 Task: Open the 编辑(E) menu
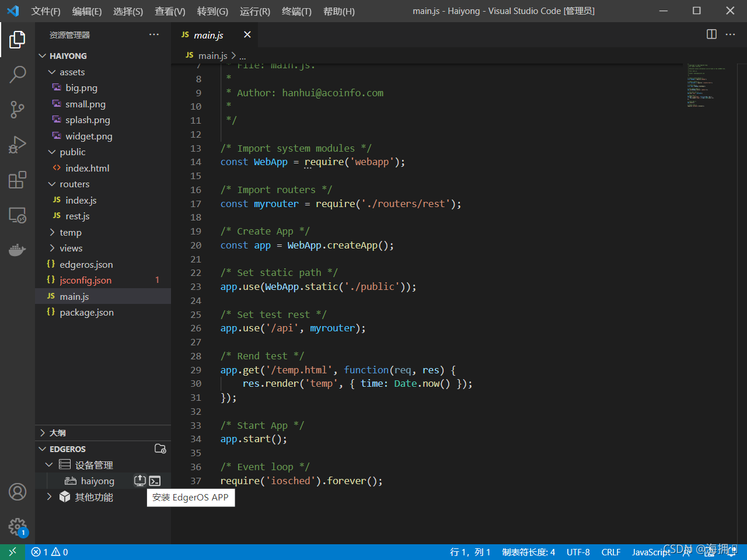pyautogui.click(x=87, y=11)
